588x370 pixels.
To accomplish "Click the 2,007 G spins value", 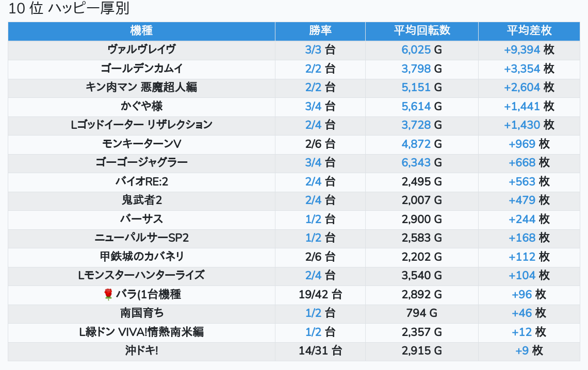I will (x=422, y=200).
